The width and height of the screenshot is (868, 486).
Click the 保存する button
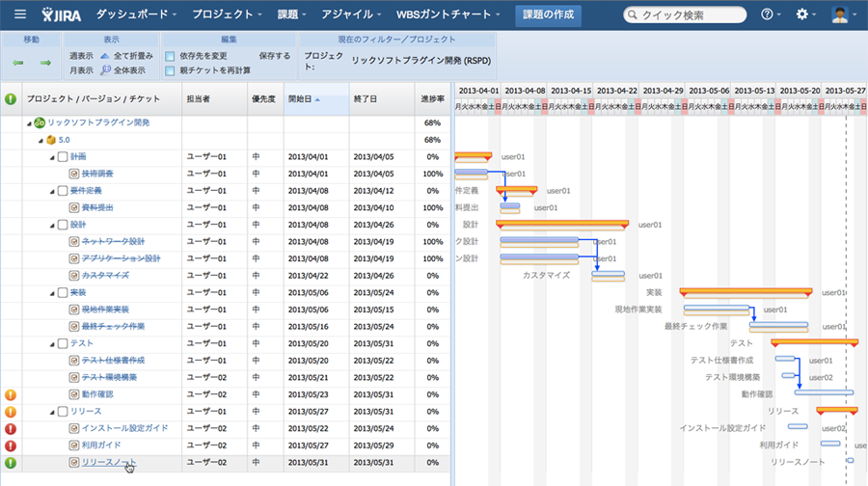275,56
